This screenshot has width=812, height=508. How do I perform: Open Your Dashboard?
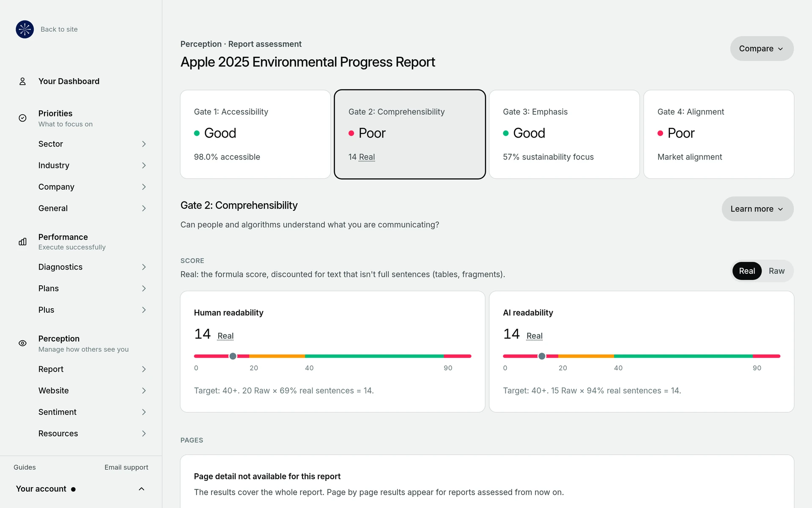pyautogui.click(x=69, y=81)
